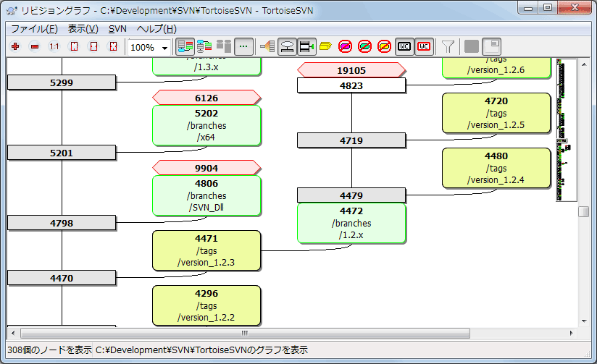Select the red deleted revision 6126 node
This screenshot has width=597, height=364.
pyautogui.click(x=206, y=98)
